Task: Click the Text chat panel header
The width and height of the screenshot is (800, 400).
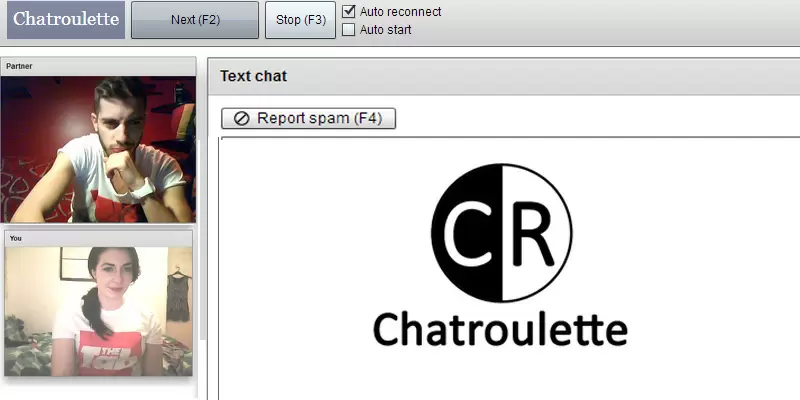Action: tap(500, 76)
